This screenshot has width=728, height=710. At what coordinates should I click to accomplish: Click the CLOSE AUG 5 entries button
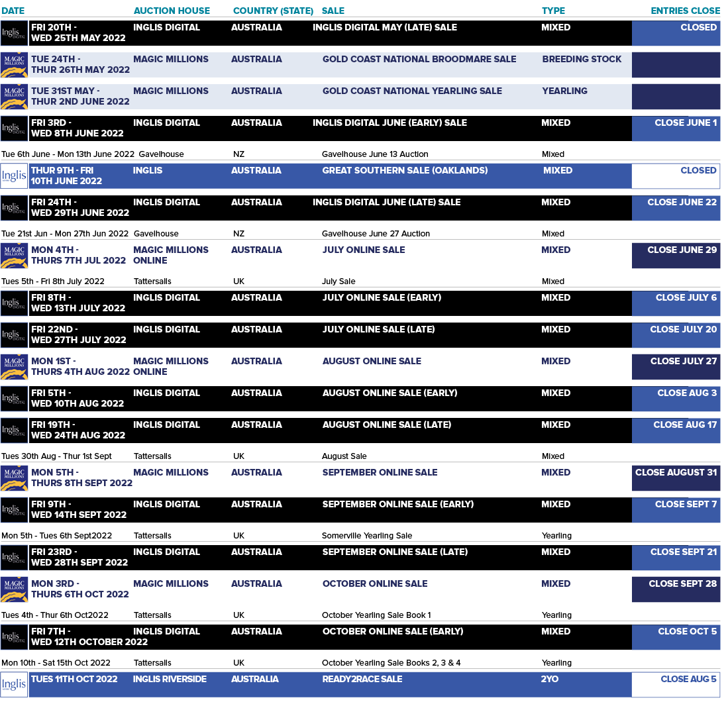click(x=676, y=685)
